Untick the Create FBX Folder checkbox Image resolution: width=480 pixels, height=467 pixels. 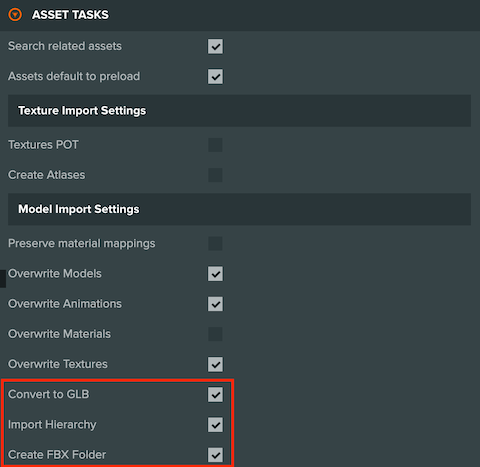pyautogui.click(x=215, y=455)
